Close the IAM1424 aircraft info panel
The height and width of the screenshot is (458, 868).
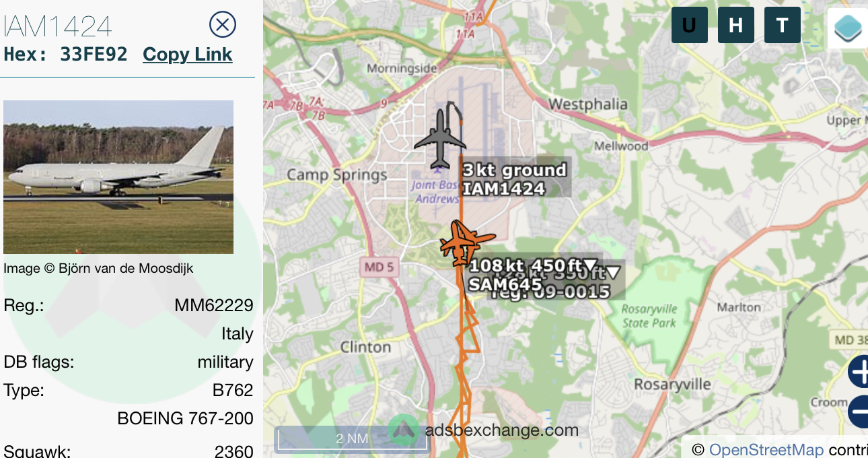(x=223, y=25)
